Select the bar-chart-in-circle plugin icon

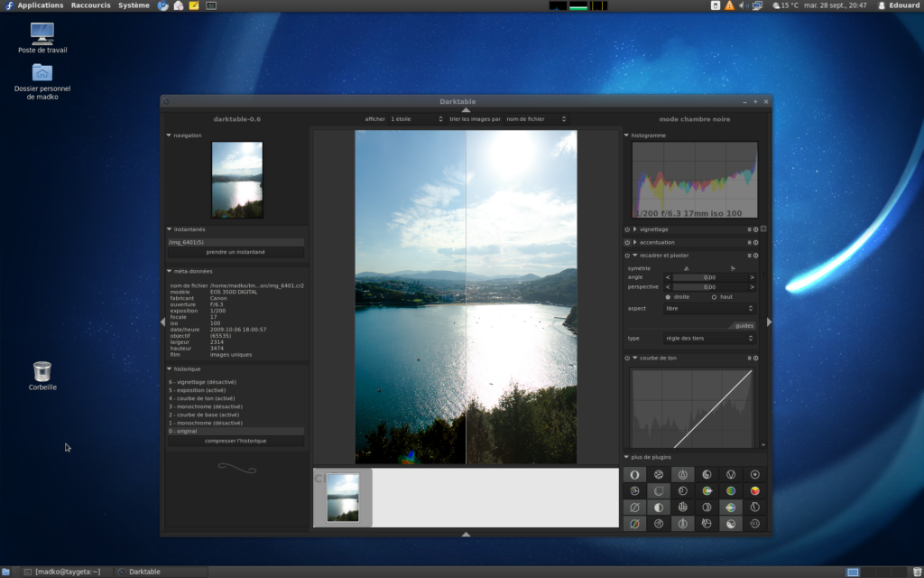pos(682,508)
